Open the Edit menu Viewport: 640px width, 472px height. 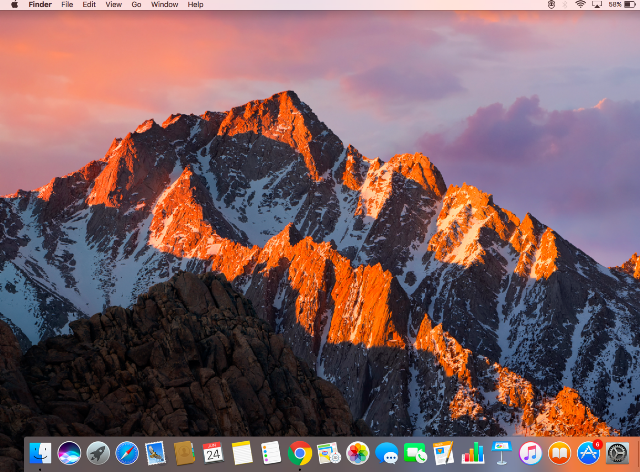(89, 4)
